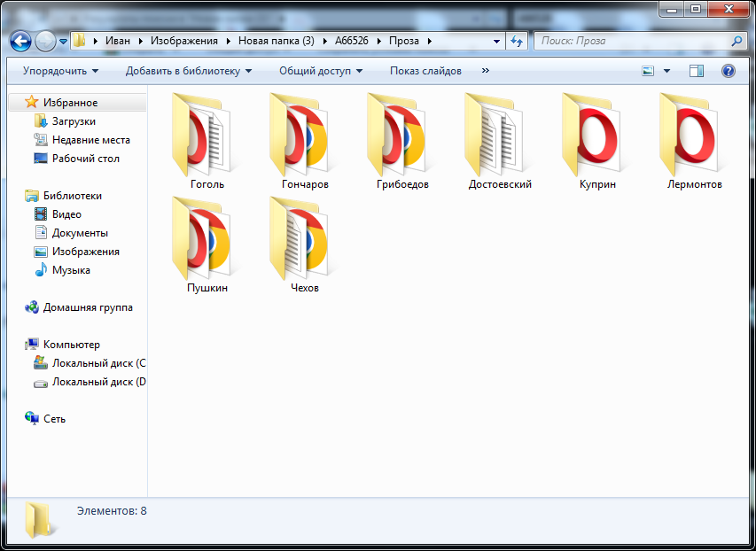Viewport: 756px width, 551px height.
Task: Select Документы in the navigation tree
Action: click(80, 232)
